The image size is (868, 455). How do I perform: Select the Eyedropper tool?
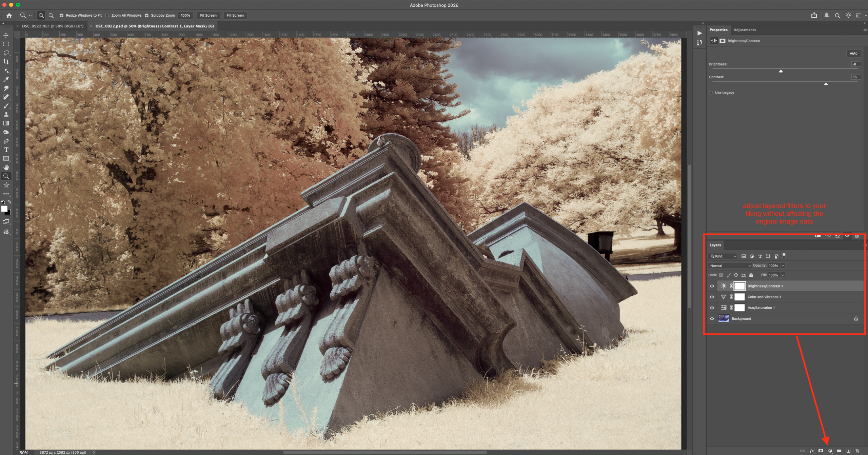pyautogui.click(x=6, y=79)
